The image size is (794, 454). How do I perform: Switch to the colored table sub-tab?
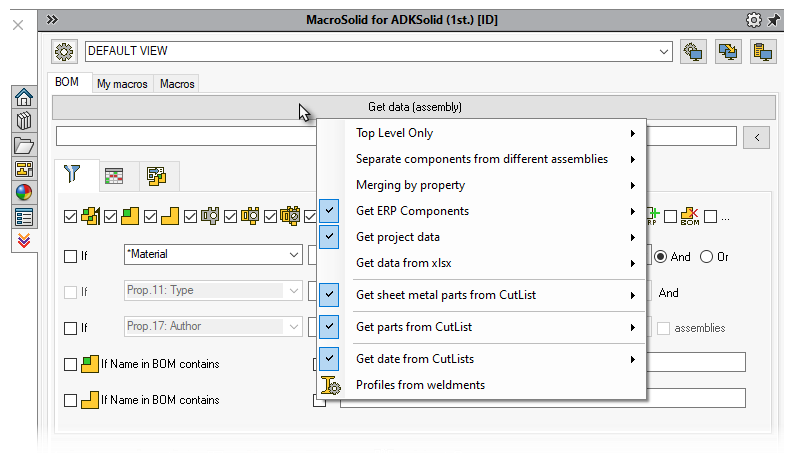pos(114,176)
